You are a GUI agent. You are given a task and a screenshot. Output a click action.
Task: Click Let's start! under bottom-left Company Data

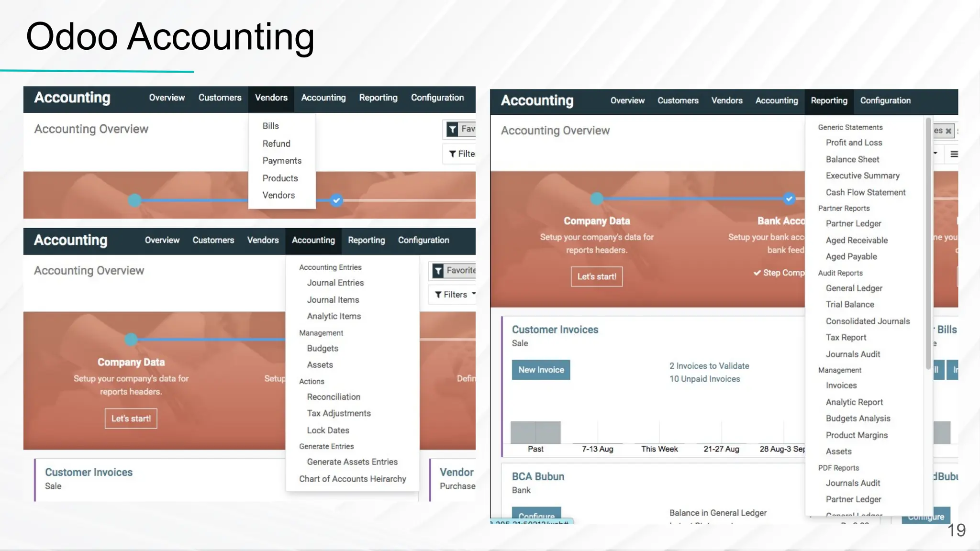coord(131,419)
